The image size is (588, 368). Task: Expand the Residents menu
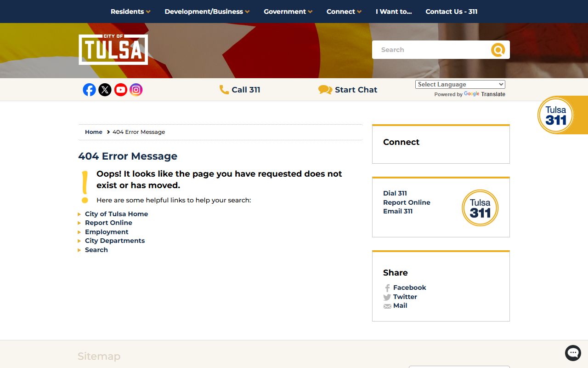tap(130, 11)
